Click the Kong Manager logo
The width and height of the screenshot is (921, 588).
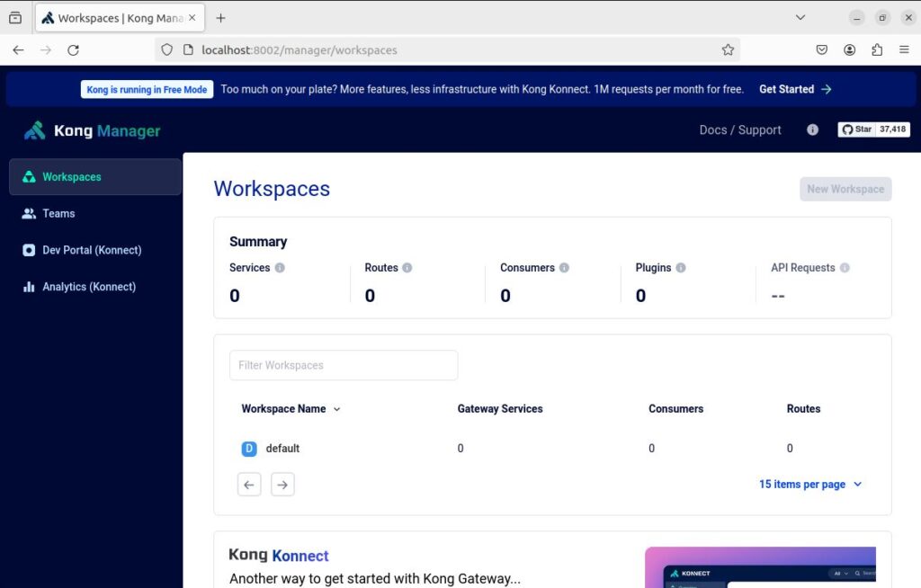tap(93, 131)
